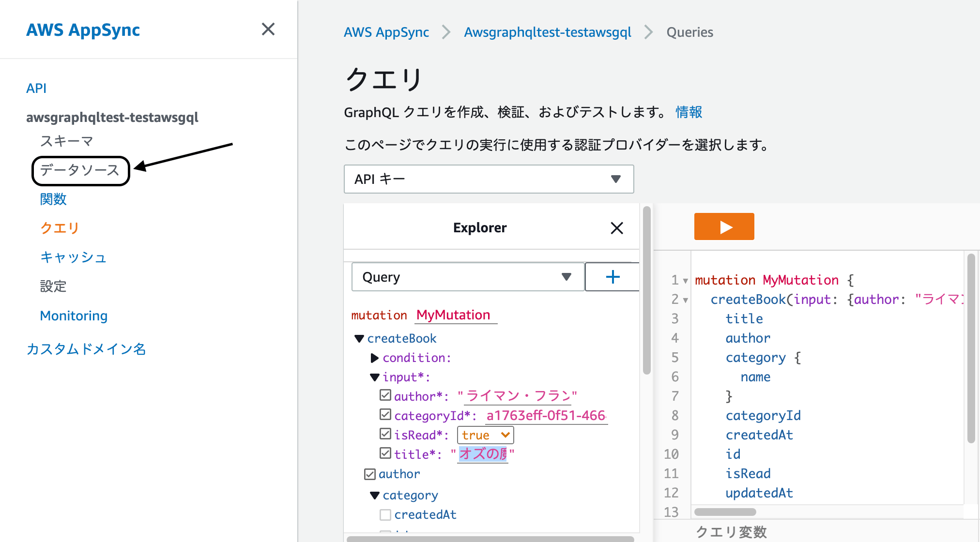Click 'categoryId' on editor line 8
This screenshot has width=980, height=542.
[x=763, y=416]
